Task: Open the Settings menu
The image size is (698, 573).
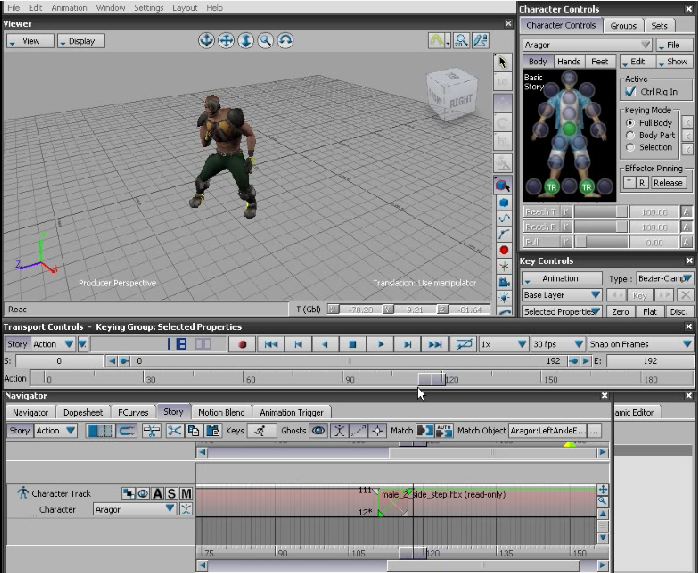Action: click(x=149, y=8)
